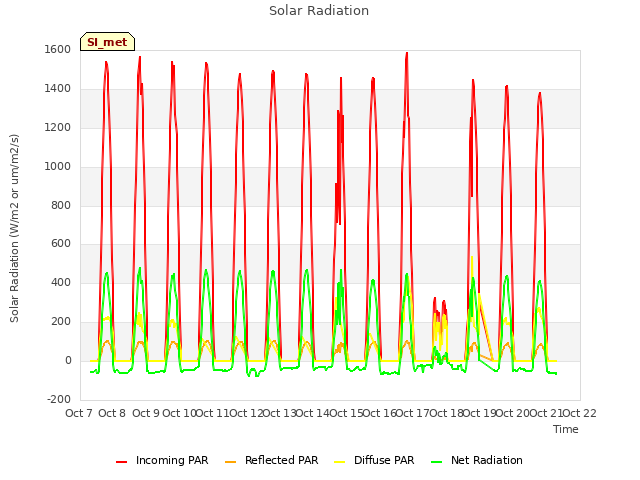Click the green Net Radiation legend swatch
The width and height of the screenshot is (640, 480).
coord(437,462)
